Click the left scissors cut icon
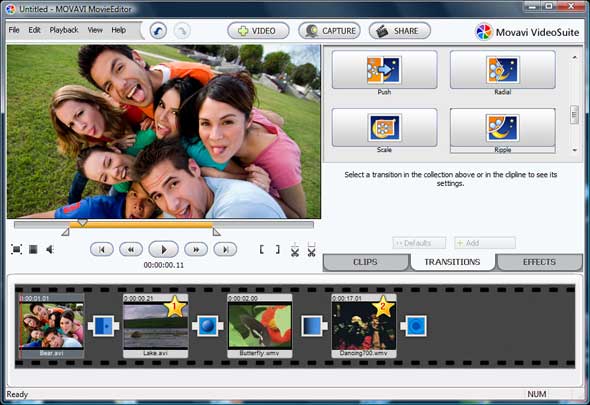The image size is (590, 405). (x=295, y=249)
